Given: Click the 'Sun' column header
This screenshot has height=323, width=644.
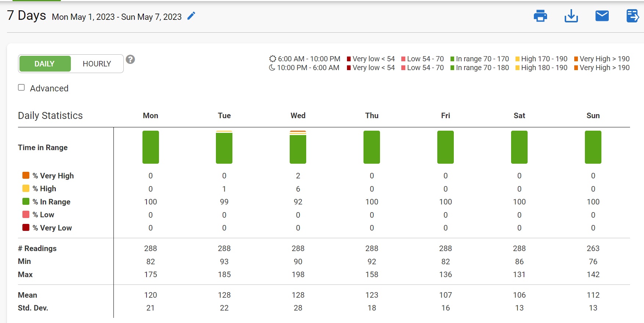Looking at the screenshot, I should point(593,116).
